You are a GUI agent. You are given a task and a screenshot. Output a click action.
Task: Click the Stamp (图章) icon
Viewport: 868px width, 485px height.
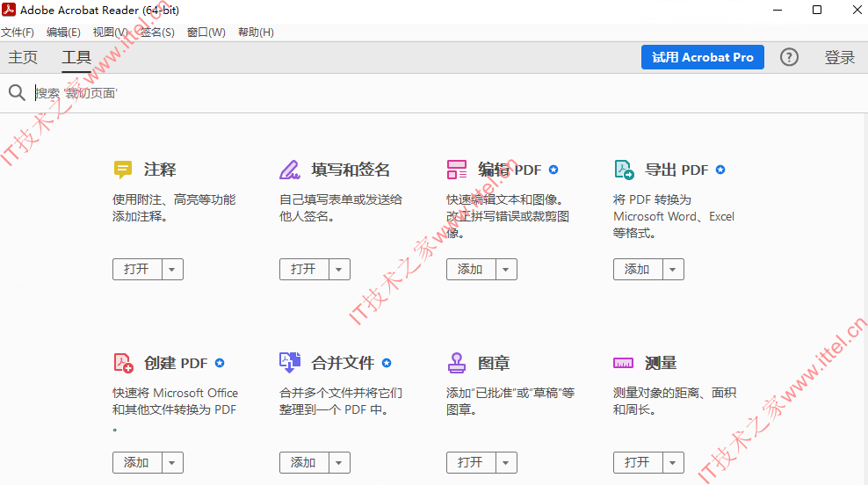point(457,363)
